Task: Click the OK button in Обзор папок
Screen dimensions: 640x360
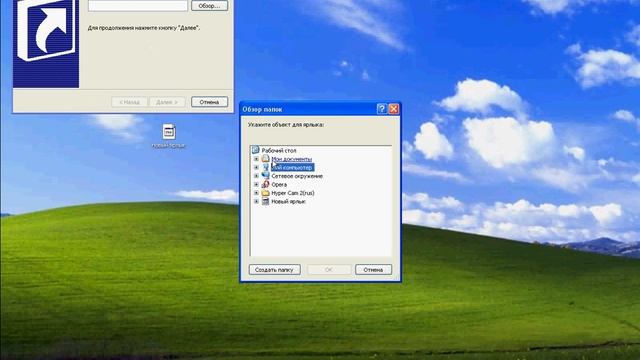Action: coord(329,269)
